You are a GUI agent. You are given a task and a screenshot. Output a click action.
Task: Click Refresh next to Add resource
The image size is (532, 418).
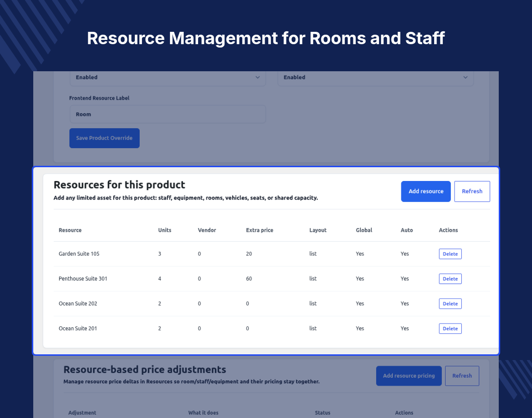coord(472,191)
